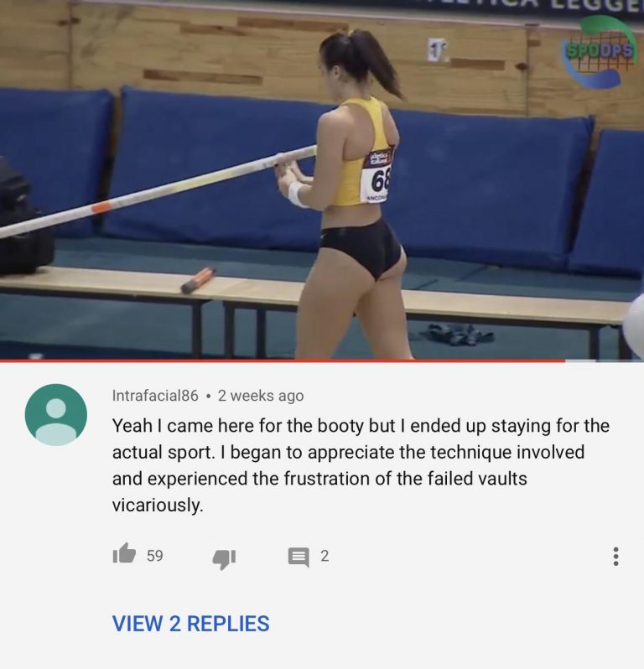Click the comment's last word 'vicariously'
Viewport: 644px width, 669px height.
[x=157, y=506]
